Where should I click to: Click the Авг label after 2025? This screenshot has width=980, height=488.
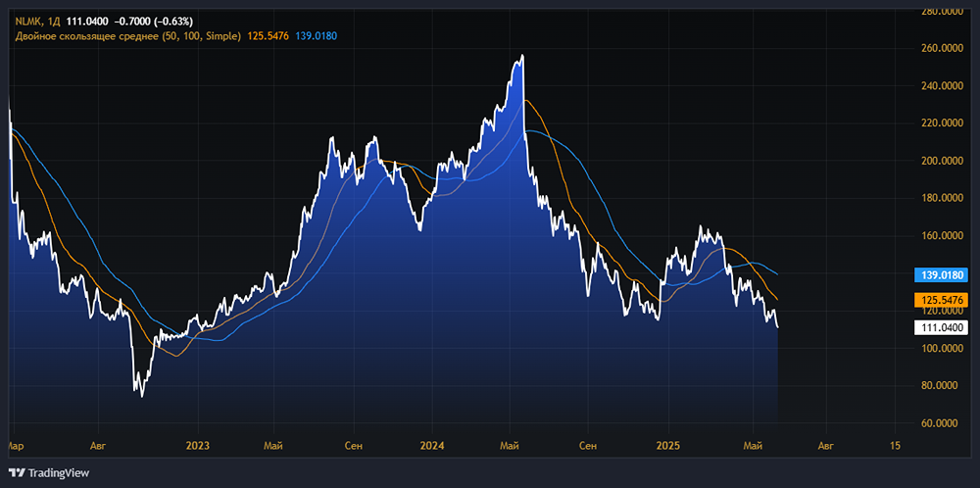click(825, 446)
